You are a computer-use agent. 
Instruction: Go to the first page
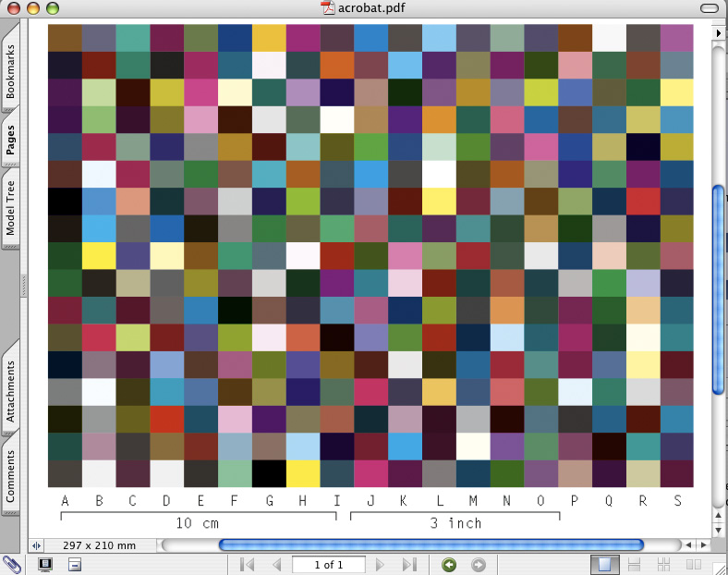pos(247,565)
